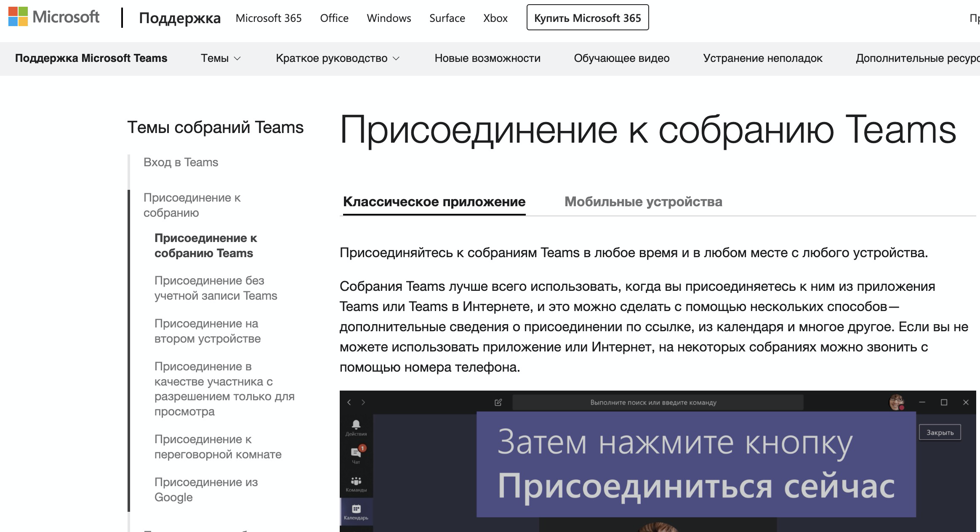Click the back arrow in Teams window
980x532 pixels.
click(349, 402)
